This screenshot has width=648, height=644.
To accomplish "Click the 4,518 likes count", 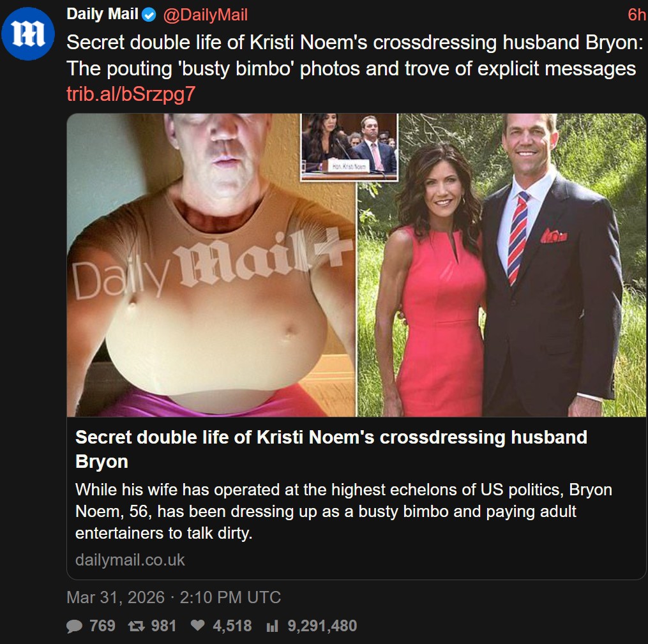I will (232, 626).
